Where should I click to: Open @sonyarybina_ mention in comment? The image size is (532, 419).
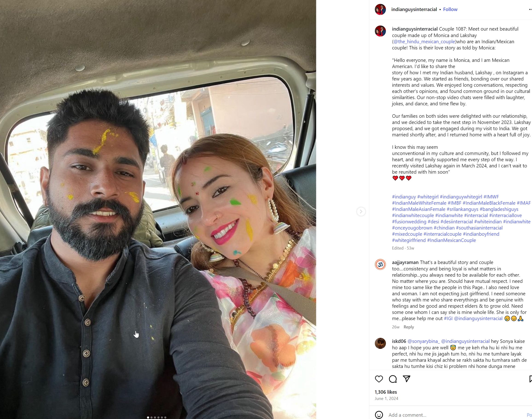(x=423, y=341)
